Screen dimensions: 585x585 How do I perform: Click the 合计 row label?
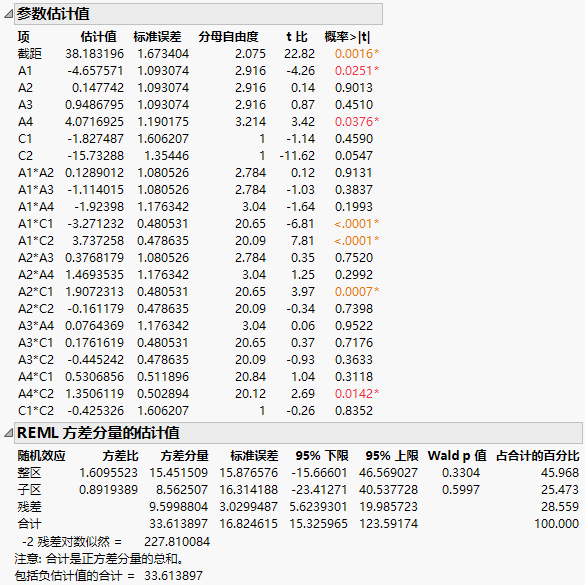click(29, 523)
